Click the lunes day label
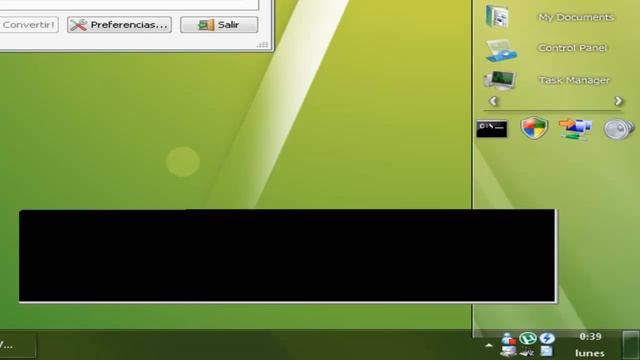 590,353
